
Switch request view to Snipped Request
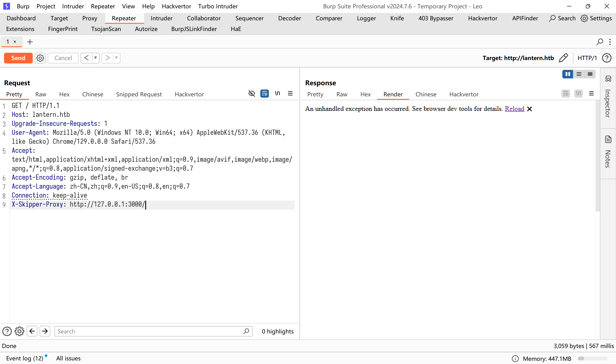[x=139, y=94]
